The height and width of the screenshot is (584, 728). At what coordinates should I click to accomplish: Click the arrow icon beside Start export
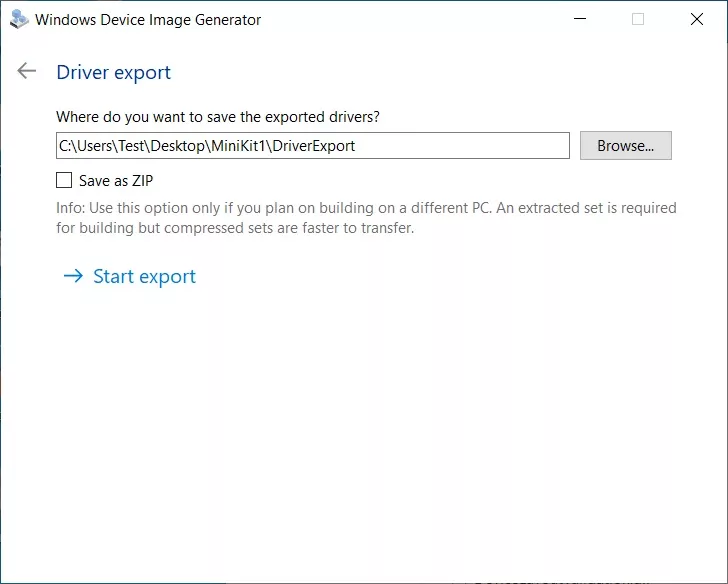[73, 276]
